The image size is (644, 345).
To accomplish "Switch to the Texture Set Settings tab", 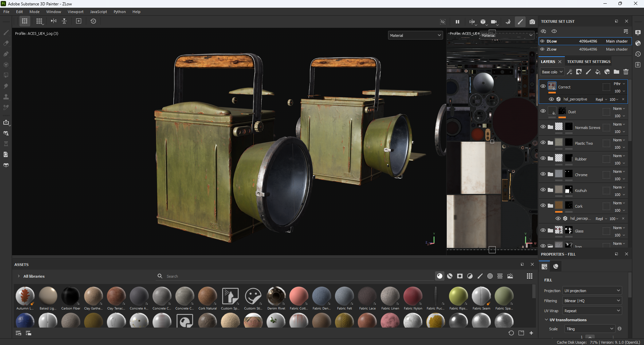I will [x=589, y=62].
